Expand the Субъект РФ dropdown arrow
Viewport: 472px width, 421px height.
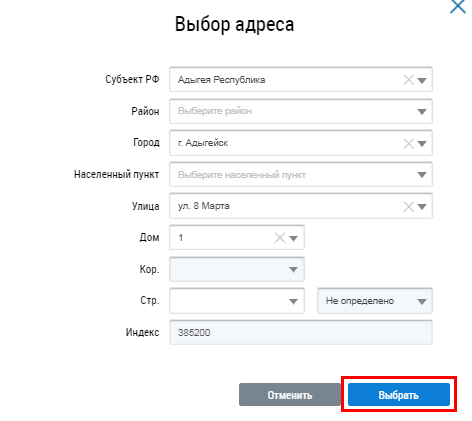click(422, 80)
